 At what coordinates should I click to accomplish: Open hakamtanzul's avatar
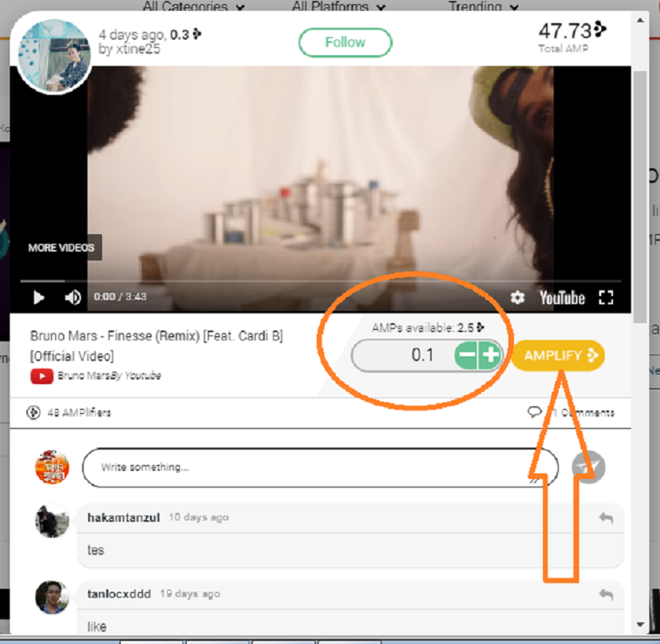coord(52,521)
